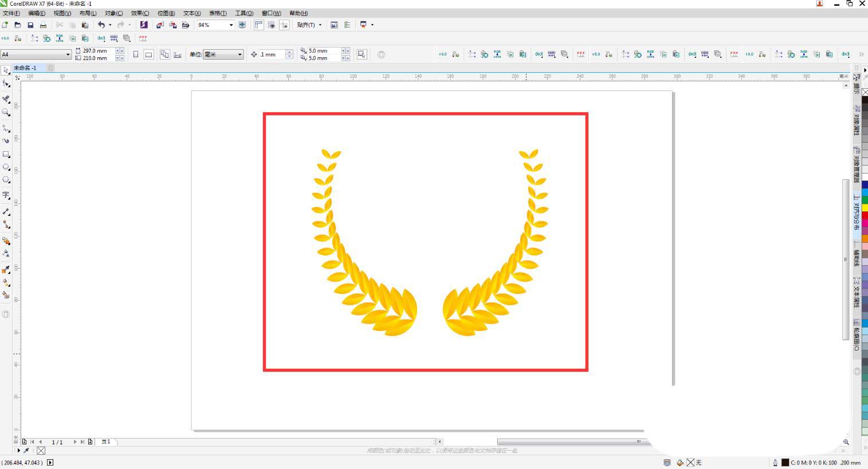Viewport: 868px width, 469px height.
Task: Select the Text tool (字)
Action: coord(6,195)
